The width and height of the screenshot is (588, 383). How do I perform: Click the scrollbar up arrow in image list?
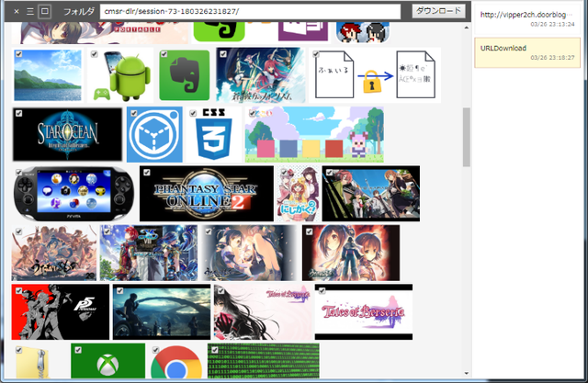coord(467,28)
